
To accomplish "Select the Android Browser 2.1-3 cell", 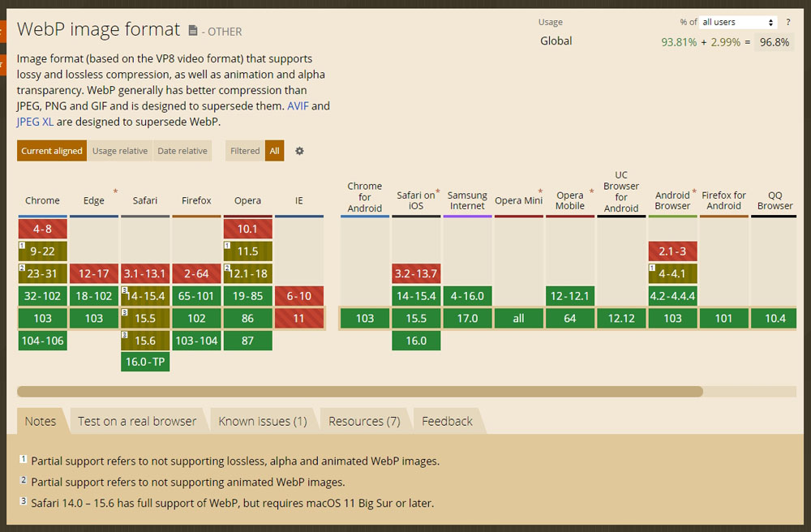I will click(672, 251).
